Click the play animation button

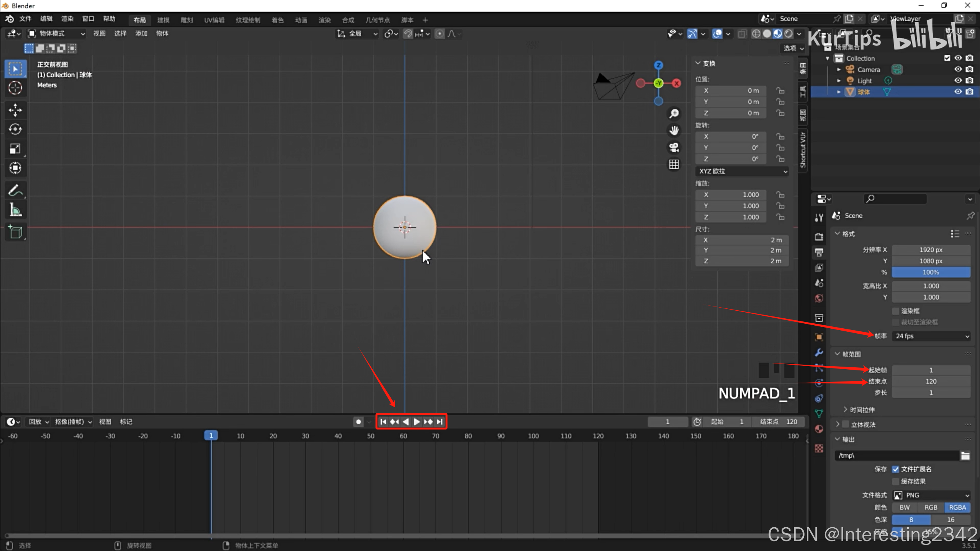417,422
